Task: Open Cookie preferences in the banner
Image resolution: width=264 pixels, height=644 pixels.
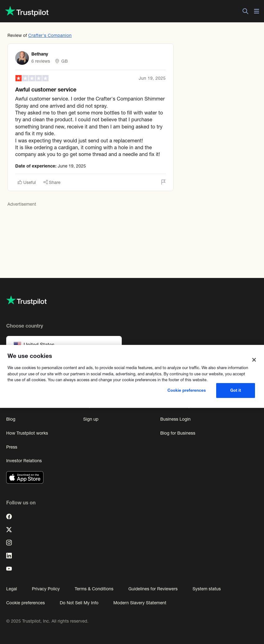Action: tap(187, 390)
